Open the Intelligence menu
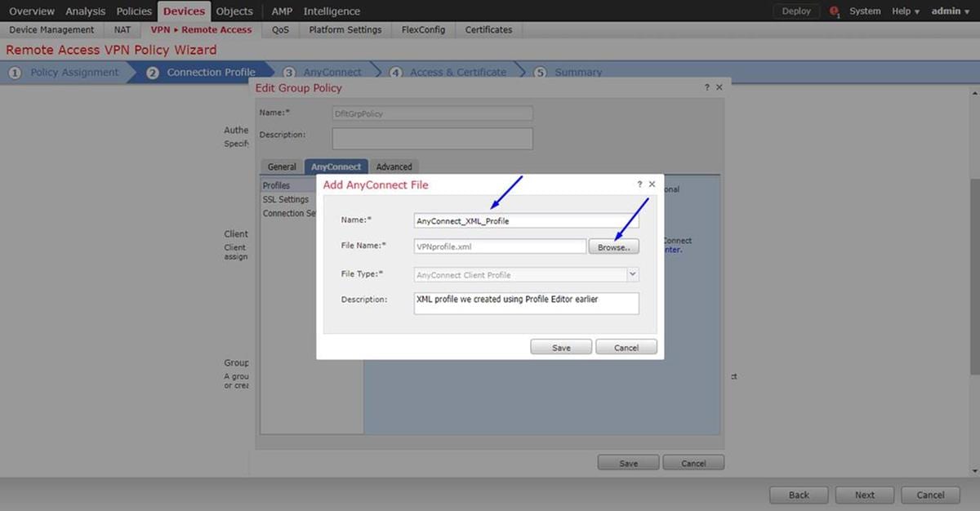The image size is (980, 511). click(332, 11)
